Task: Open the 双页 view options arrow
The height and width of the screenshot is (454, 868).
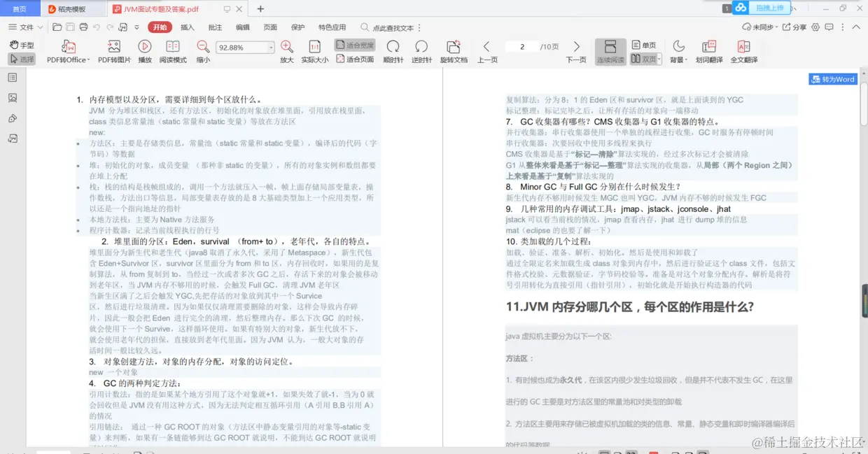Action: [659, 59]
